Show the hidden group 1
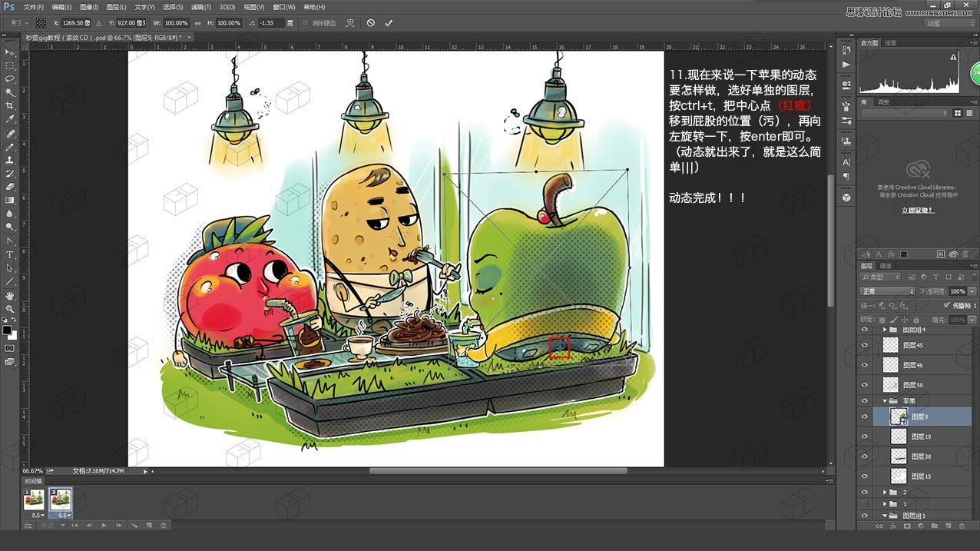Screen dimensions: 980x551 pos(864,503)
